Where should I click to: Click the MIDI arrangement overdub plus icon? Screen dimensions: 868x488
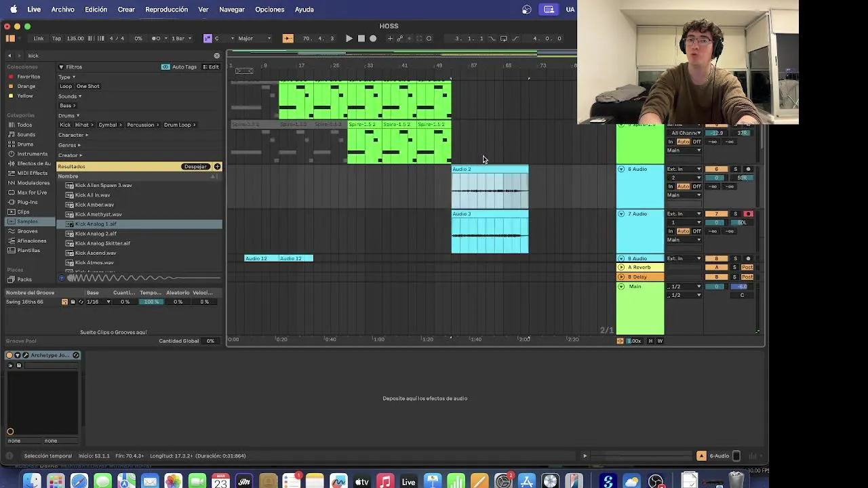[x=390, y=39]
